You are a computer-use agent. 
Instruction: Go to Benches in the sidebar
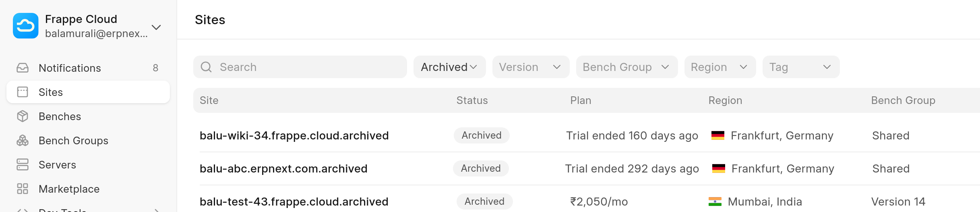[x=60, y=116]
